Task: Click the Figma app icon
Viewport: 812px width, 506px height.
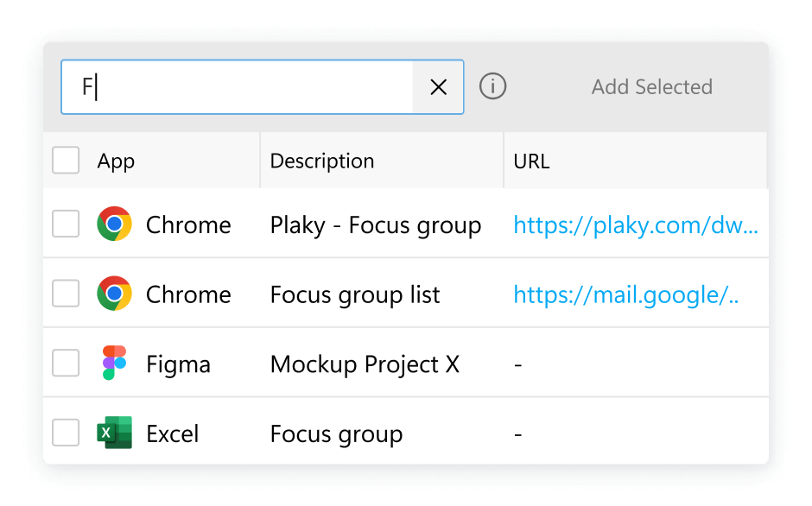Action: [x=114, y=364]
